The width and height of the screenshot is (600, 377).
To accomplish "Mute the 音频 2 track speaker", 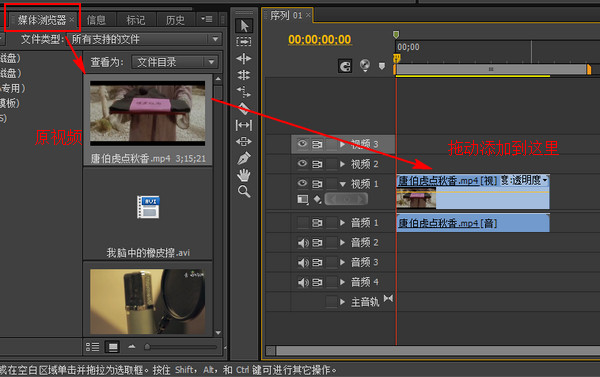I will pos(303,243).
